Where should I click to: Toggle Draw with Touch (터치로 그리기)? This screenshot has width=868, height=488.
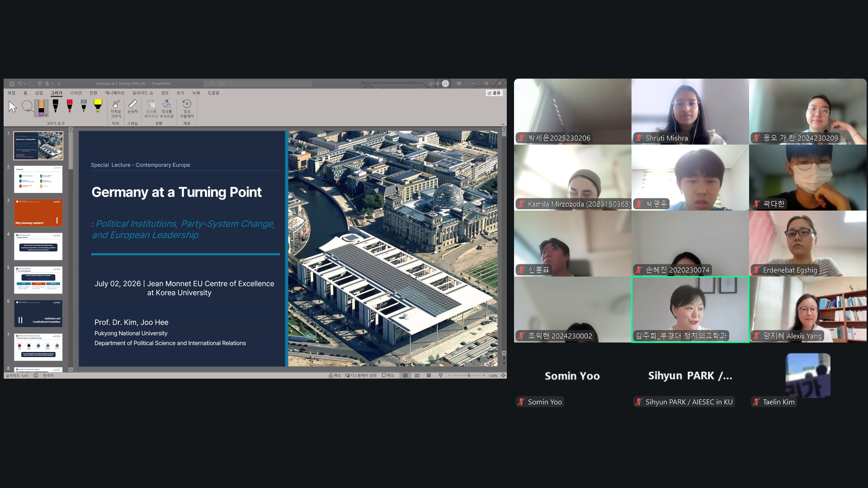click(x=116, y=108)
